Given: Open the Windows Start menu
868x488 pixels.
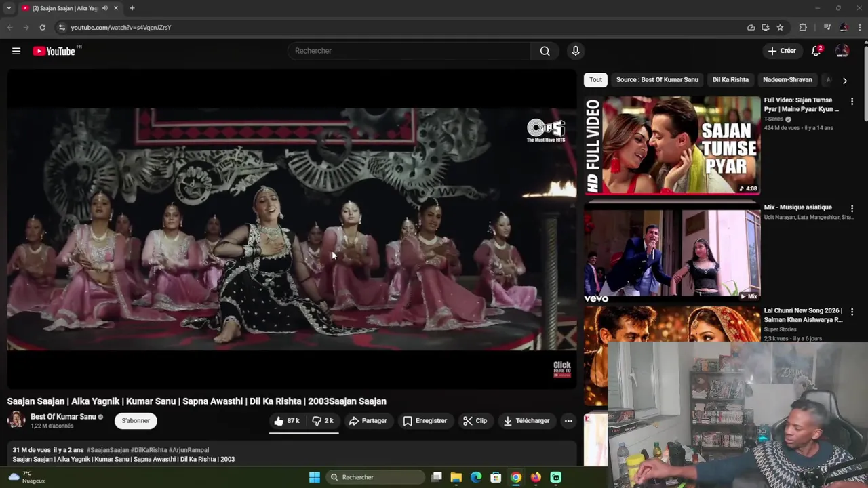Looking at the screenshot, I should pos(315,477).
